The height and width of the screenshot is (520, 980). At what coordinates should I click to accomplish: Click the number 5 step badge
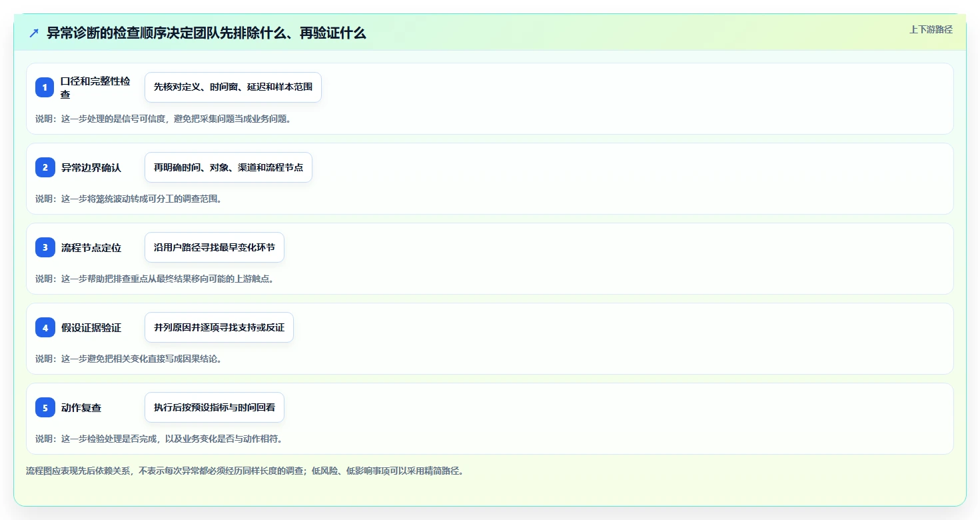pos(45,407)
